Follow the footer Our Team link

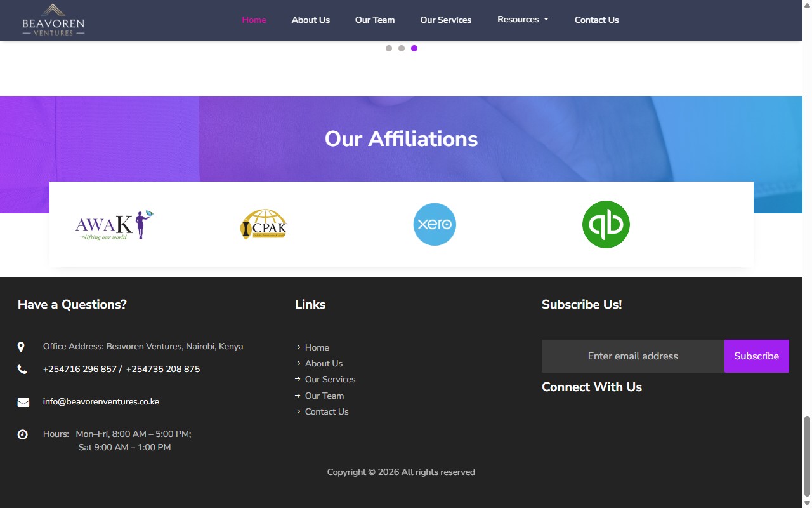tap(324, 396)
